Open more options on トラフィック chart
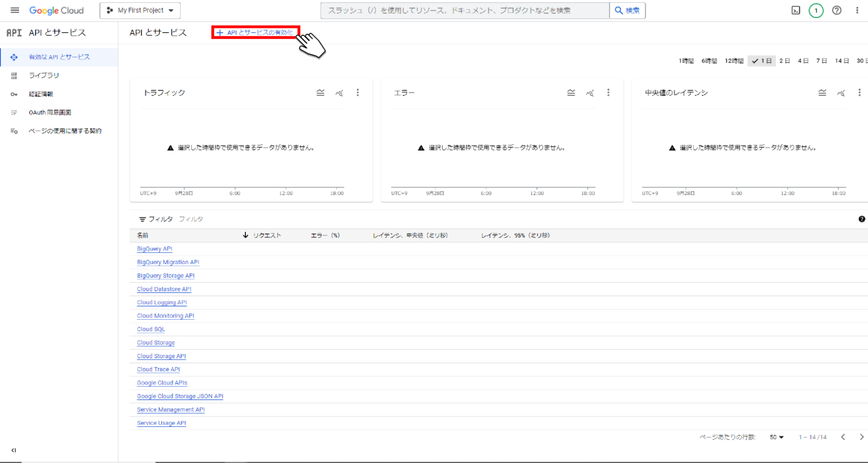 point(358,93)
